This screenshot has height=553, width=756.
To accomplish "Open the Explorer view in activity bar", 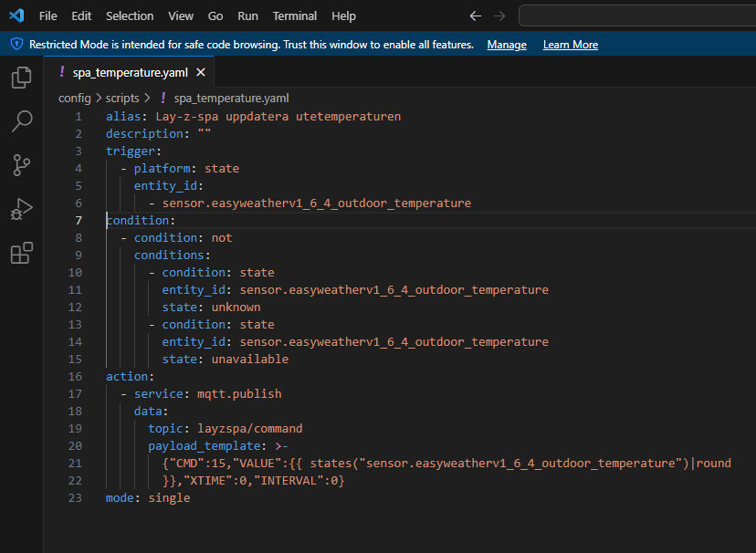I will point(21,77).
